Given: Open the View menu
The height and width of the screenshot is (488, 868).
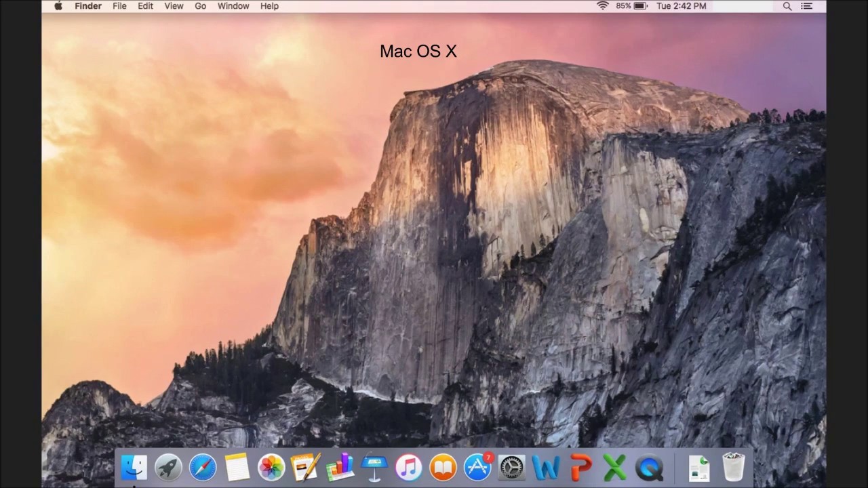Looking at the screenshot, I should pos(174,6).
